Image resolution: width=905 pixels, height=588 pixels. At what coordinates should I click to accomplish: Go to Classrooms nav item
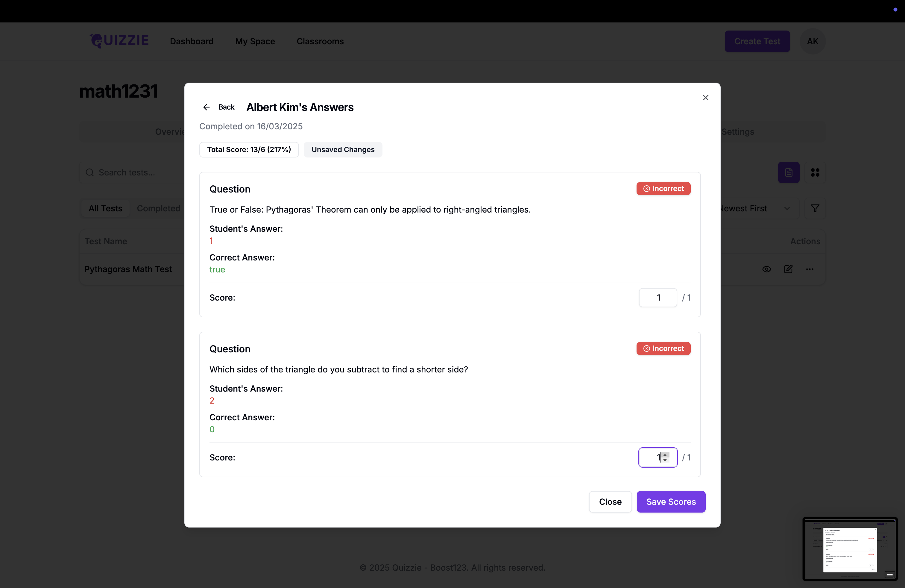point(320,41)
